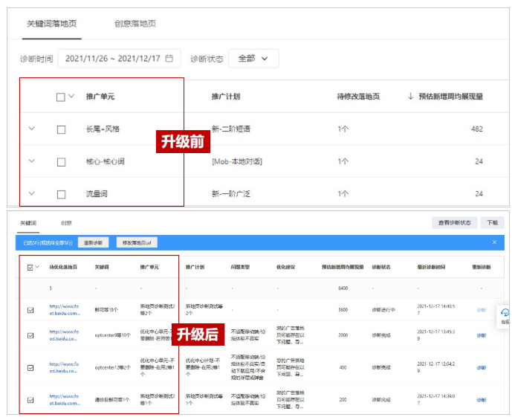The height and width of the screenshot is (420, 515).
Task: Click the 2021-12-17 12:04:29 timestamp cell
Action: point(435,367)
